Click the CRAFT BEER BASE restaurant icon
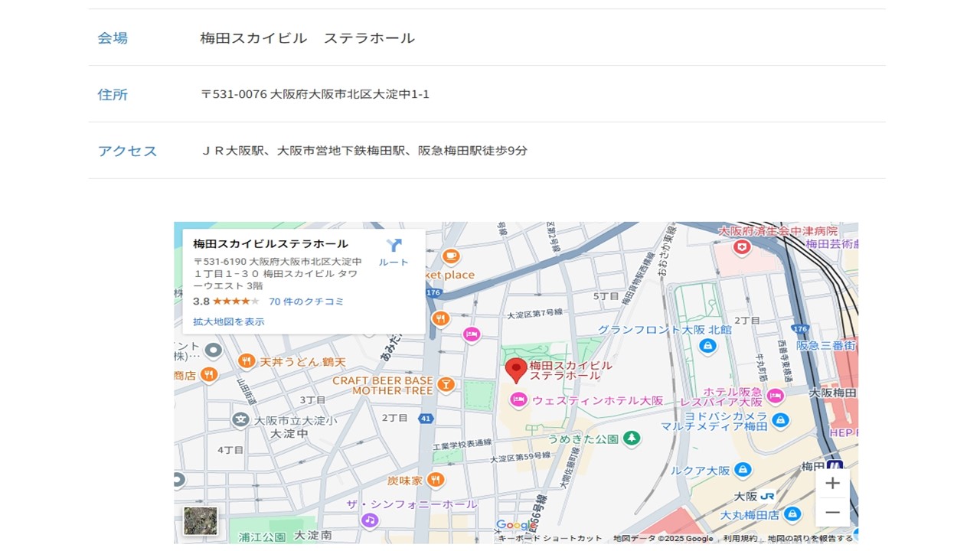The width and height of the screenshot is (980, 551). [x=446, y=385]
